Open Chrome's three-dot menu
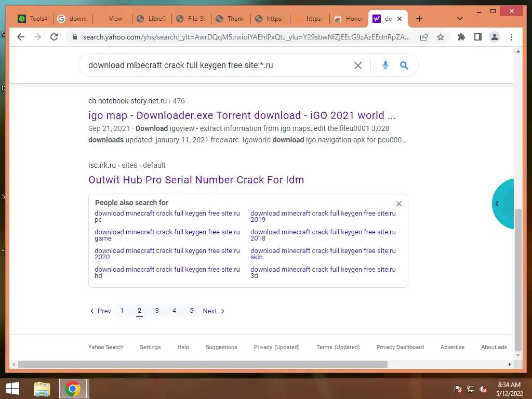The image size is (532, 399). pos(511,37)
